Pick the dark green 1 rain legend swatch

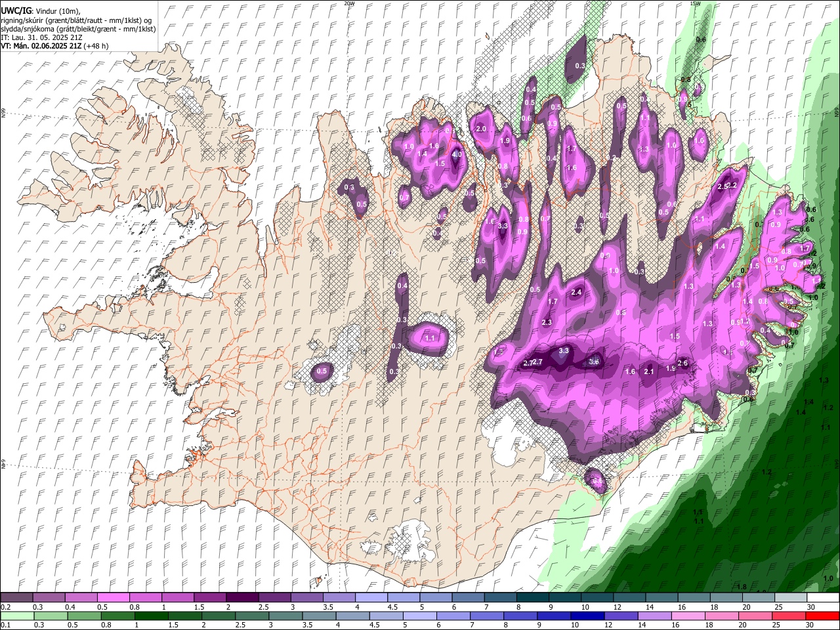tap(150, 616)
